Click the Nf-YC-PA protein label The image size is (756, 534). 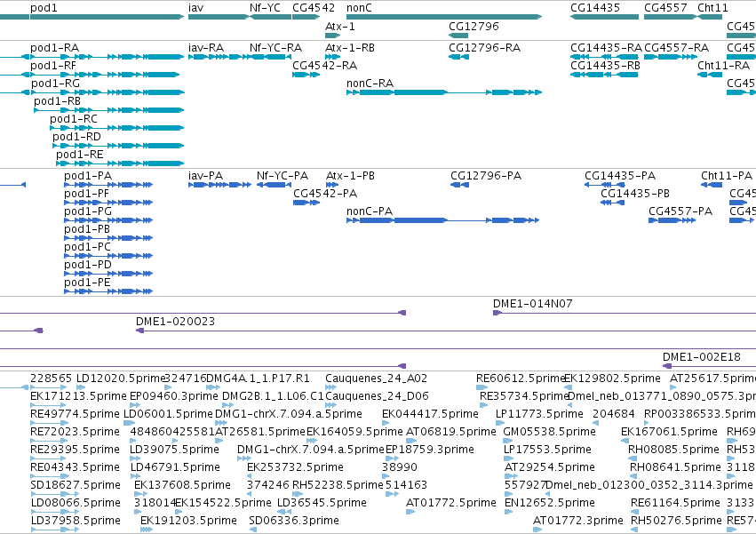(283, 176)
